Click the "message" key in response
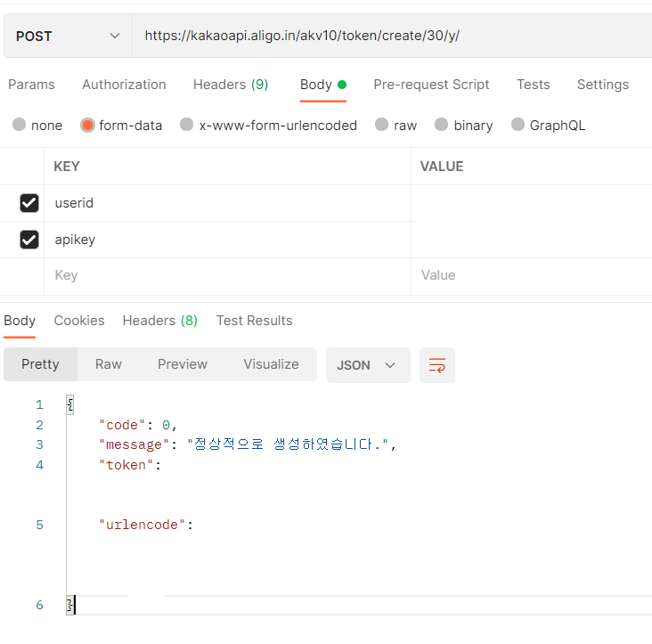The width and height of the screenshot is (652, 644). click(134, 444)
